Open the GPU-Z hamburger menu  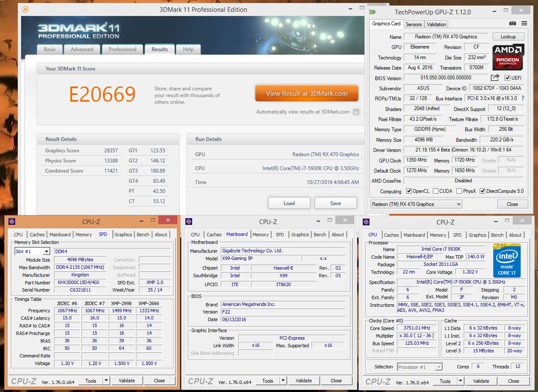pos(524,24)
